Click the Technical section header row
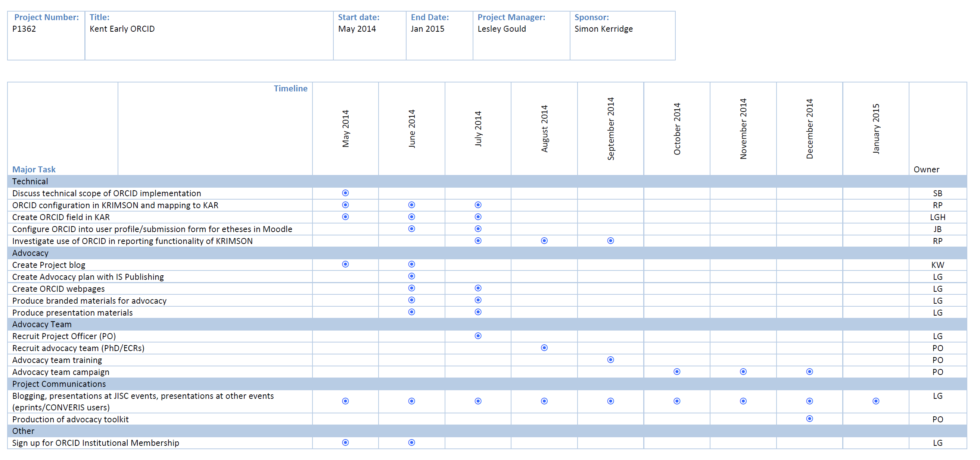The height and width of the screenshot is (460, 980). pos(29,181)
